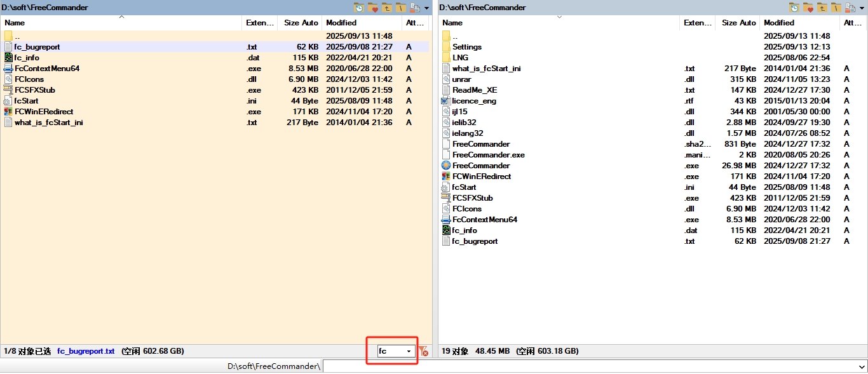
Task: Click parent folder up-arrow icon, left pane
Action: [387, 8]
